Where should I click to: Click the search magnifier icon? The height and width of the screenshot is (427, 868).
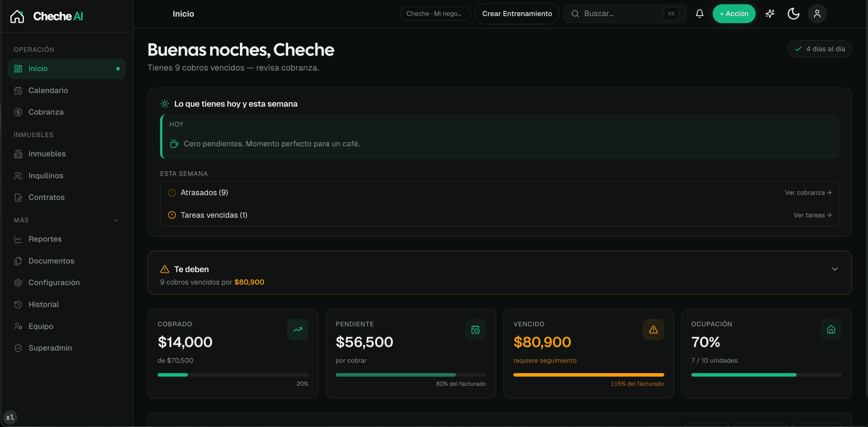click(x=575, y=14)
